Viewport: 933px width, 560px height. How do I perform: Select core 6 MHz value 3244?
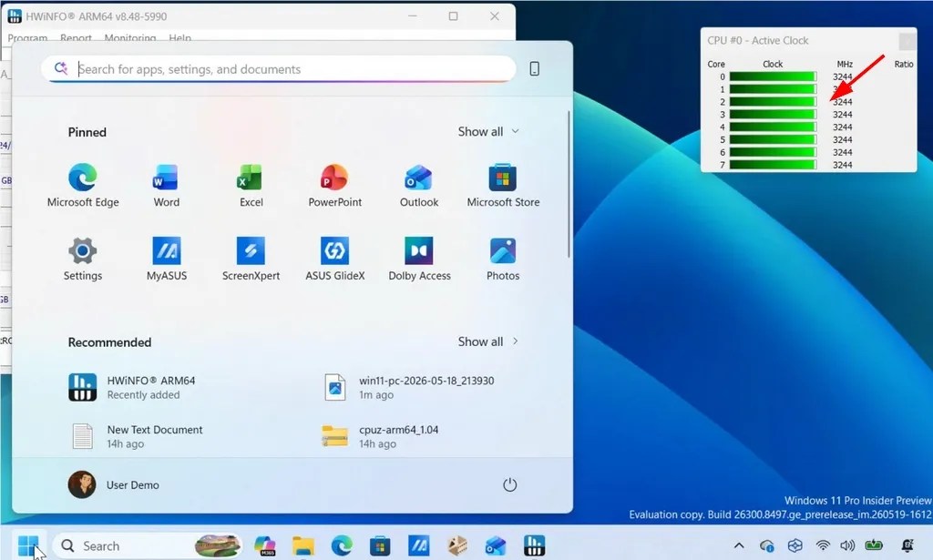[842, 152]
